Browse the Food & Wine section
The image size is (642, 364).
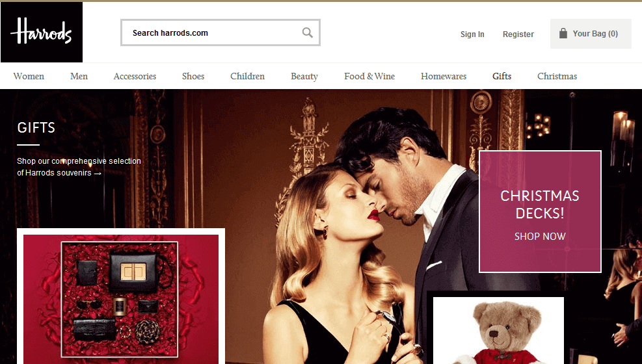click(x=369, y=76)
